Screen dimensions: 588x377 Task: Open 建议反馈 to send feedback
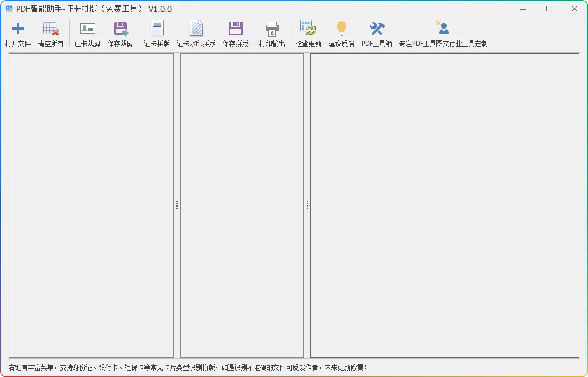[x=341, y=33]
